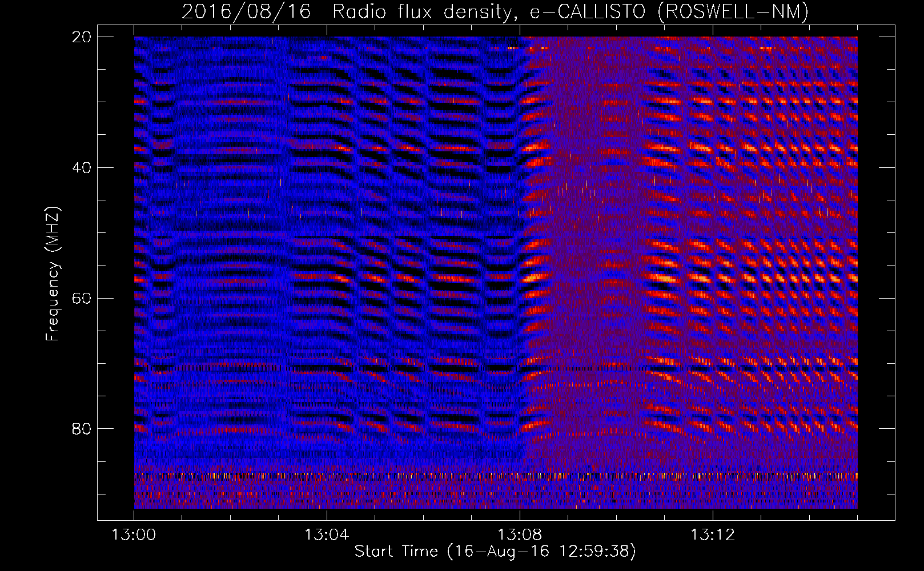The image size is (924, 571).
Task: Click the "Start Time (16-Aug-16 12:59:38)" label
Action: coord(495,552)
